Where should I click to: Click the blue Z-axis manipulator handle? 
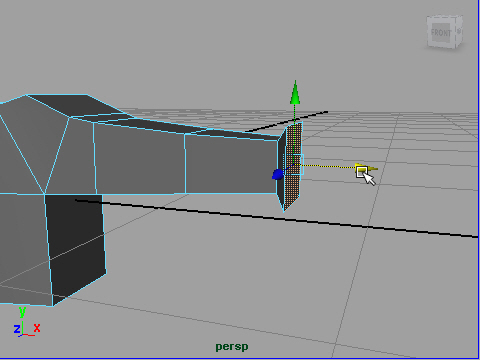coord(278,174)
